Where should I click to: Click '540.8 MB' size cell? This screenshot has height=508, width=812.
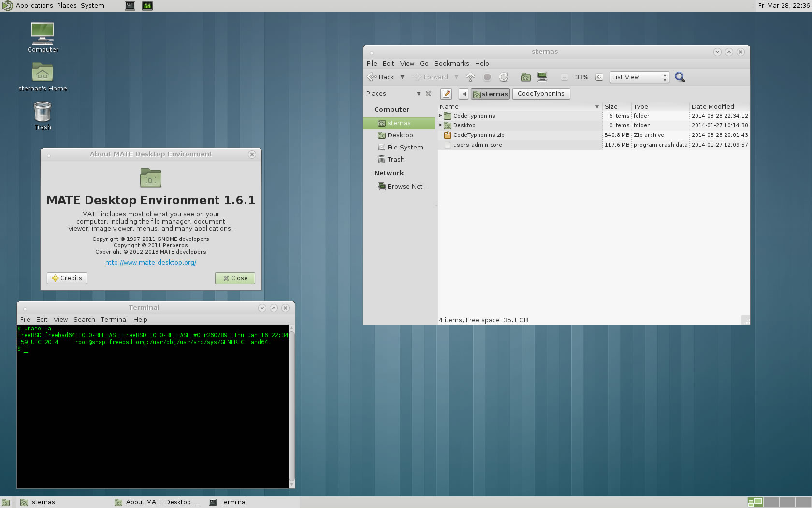click(617, 135)
